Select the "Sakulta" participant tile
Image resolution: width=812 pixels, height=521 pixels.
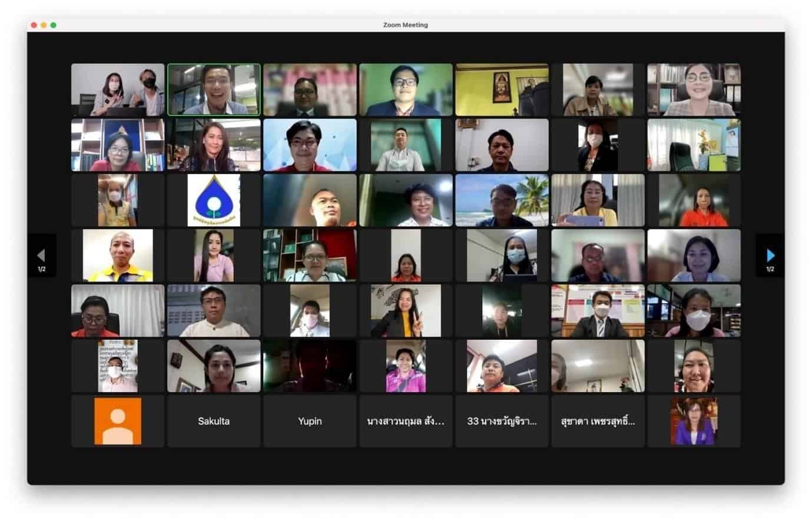point(214,421)
